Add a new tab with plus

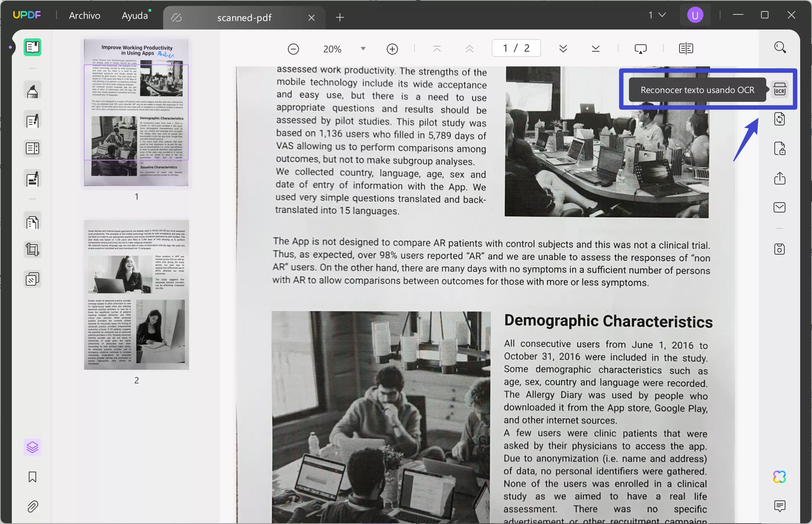tap(340, 17)
